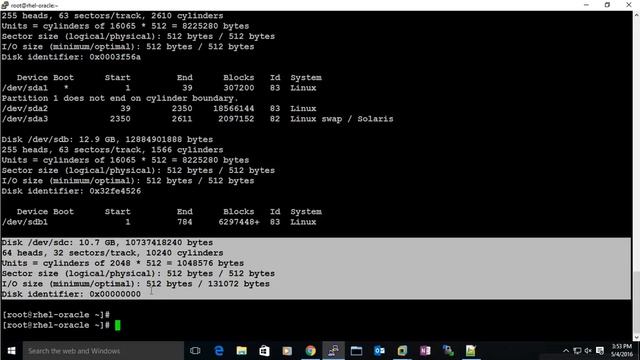Show hidden system tray icons
Viewport: 640px width, 360px height.
click(x=566, y=351)
